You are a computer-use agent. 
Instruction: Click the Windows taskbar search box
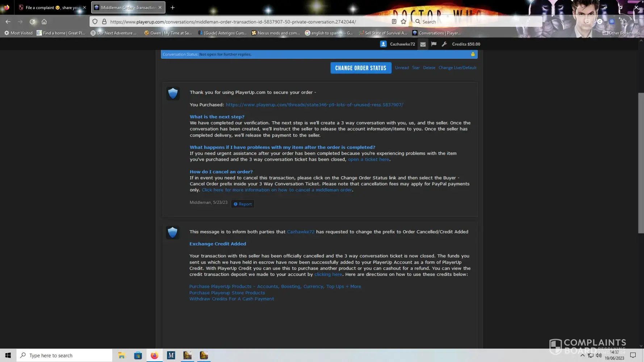64,355
